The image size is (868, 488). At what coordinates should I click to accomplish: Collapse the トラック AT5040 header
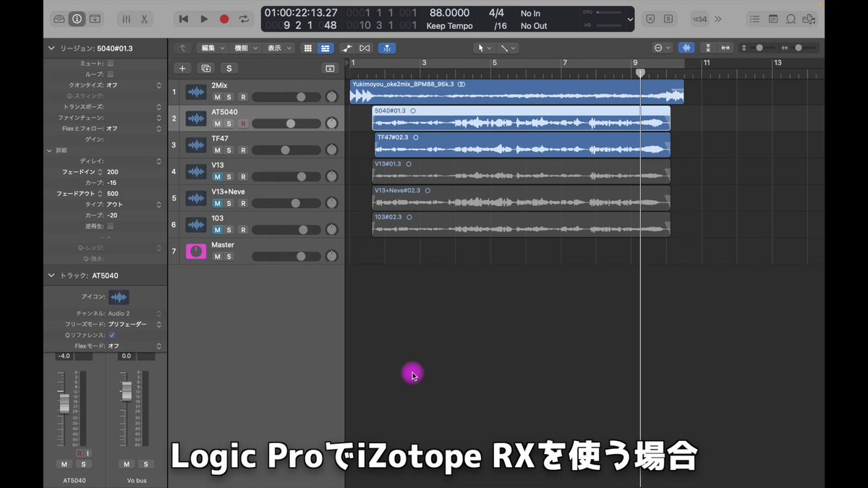[x=51, y=275]
